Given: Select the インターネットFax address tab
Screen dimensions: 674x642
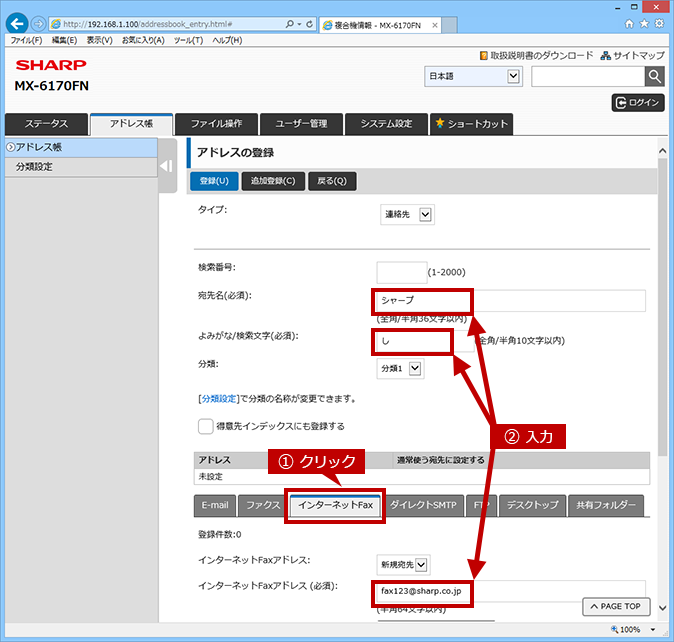Looking at the screenshot, I should pos(335,505).
